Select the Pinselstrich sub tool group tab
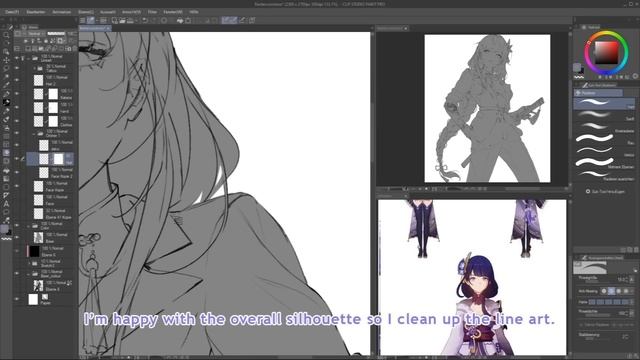 tap(598, 93)
